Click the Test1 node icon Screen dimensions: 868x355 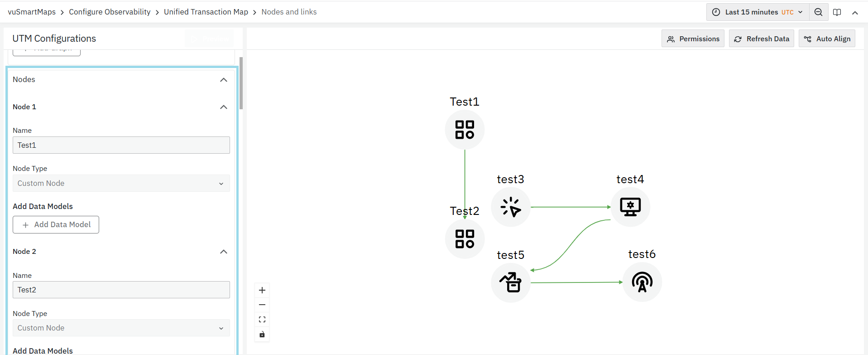(465, 130)
